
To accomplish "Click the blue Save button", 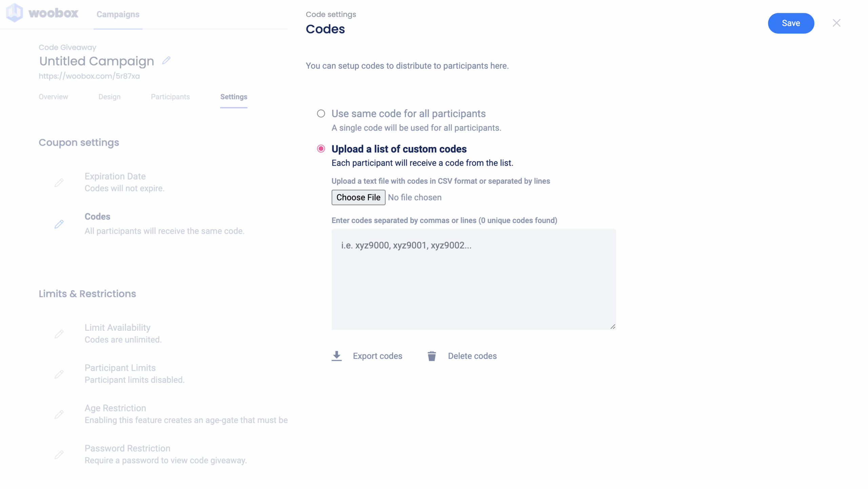I will coord(791,23).
